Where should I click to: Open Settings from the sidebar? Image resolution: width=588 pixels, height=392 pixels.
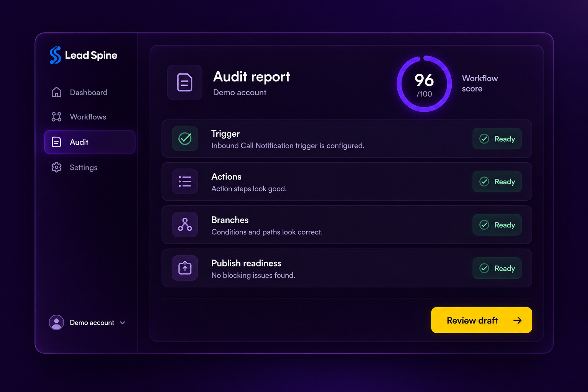point(90,167)
